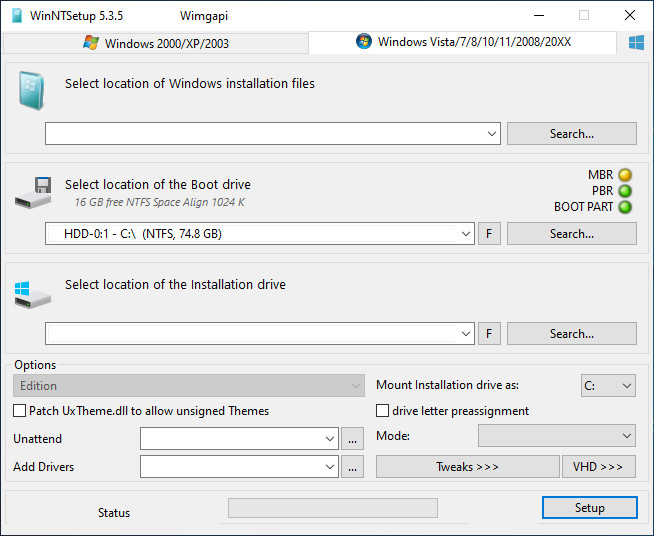Click the Status progress bar
654x536 pixels.
coord(333,508)
